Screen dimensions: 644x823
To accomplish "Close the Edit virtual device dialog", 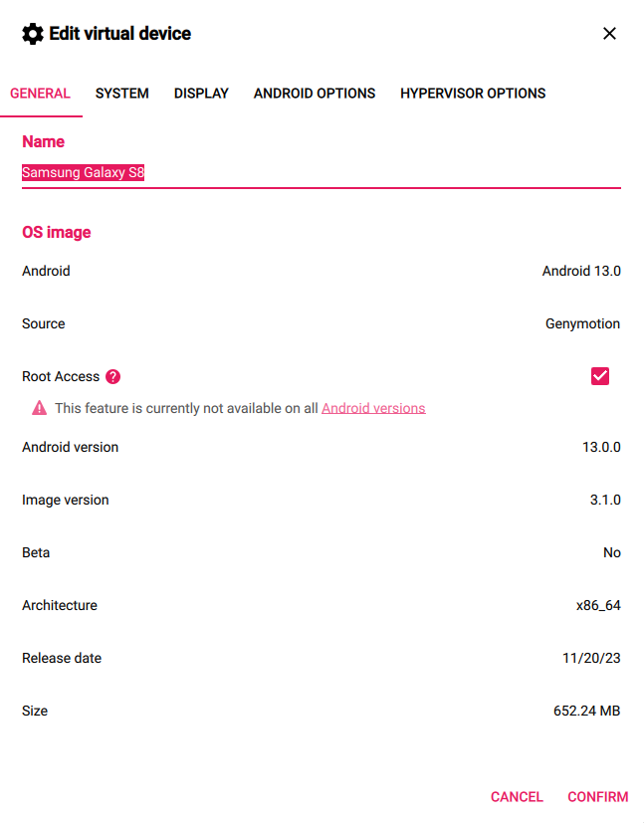I will (610, 34).
